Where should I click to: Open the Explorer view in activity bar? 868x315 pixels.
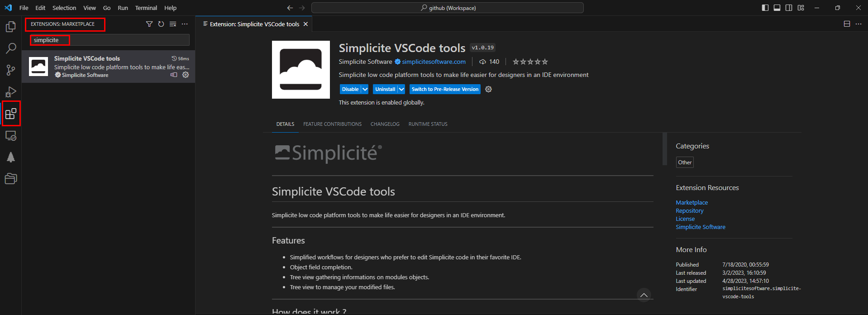(x=11, y=27)
